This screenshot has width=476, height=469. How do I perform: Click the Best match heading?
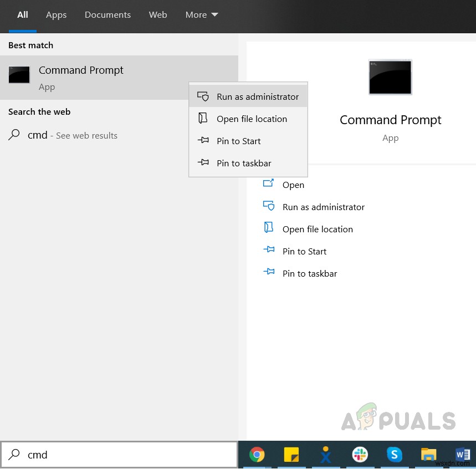click(x=30, y=45)
